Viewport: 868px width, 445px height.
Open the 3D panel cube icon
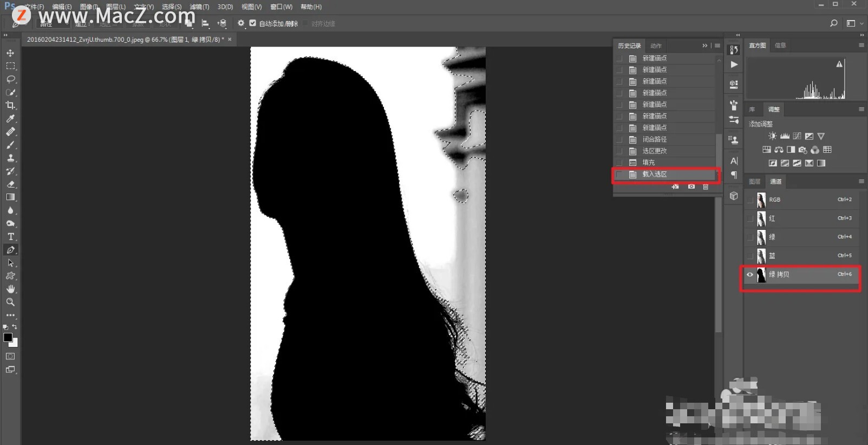coord(734,196)
